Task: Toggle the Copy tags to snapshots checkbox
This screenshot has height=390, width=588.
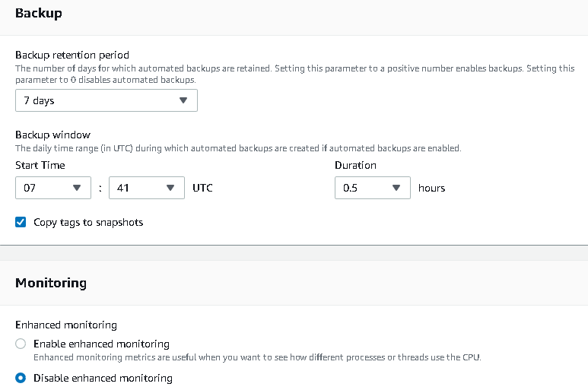Action: coord(21,223)
